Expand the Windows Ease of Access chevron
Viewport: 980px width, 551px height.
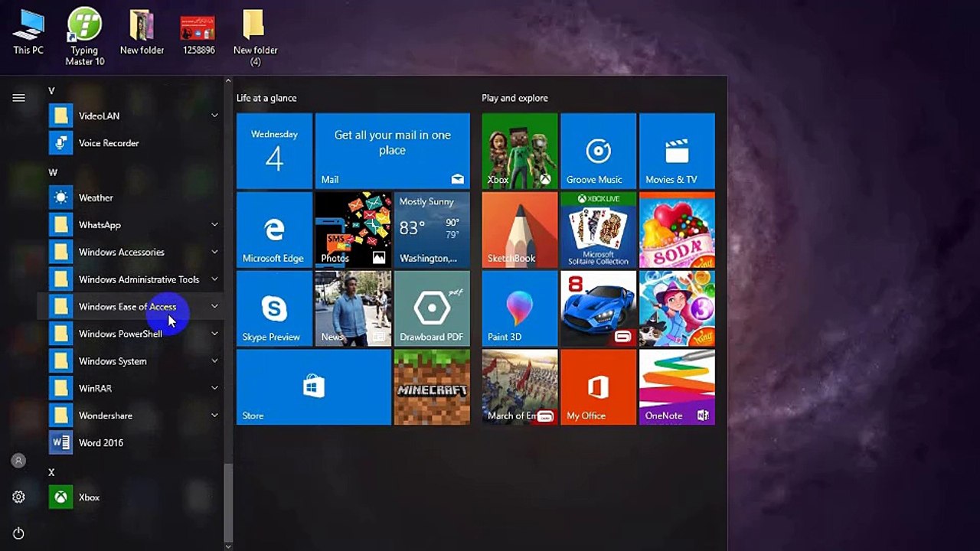tap(214, 306)
